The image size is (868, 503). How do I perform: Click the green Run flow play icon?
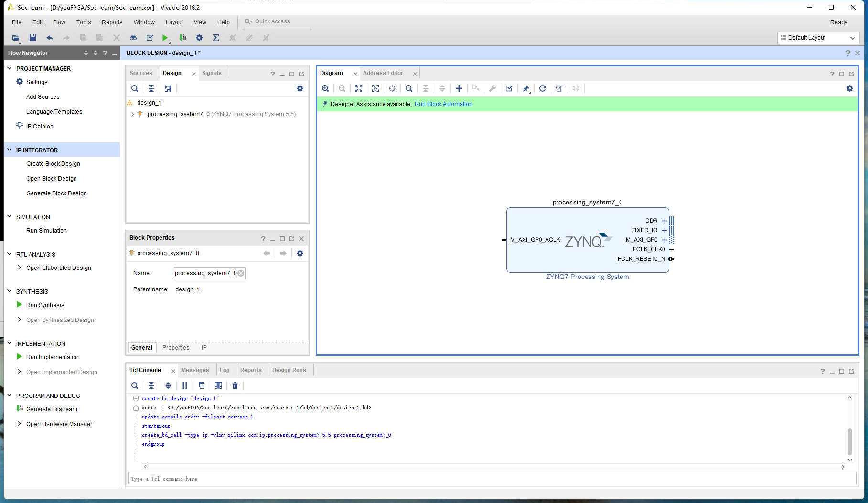coord(165,38)
